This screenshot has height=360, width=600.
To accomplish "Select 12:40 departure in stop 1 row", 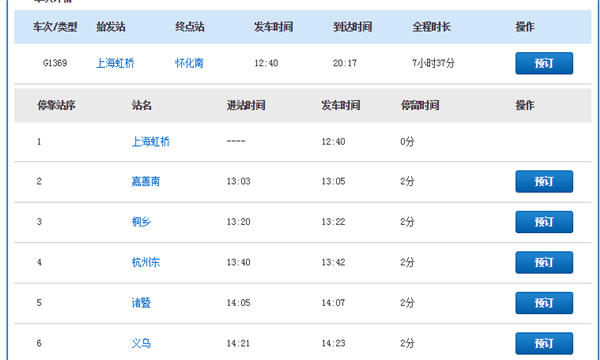I will tap(333, 142).
